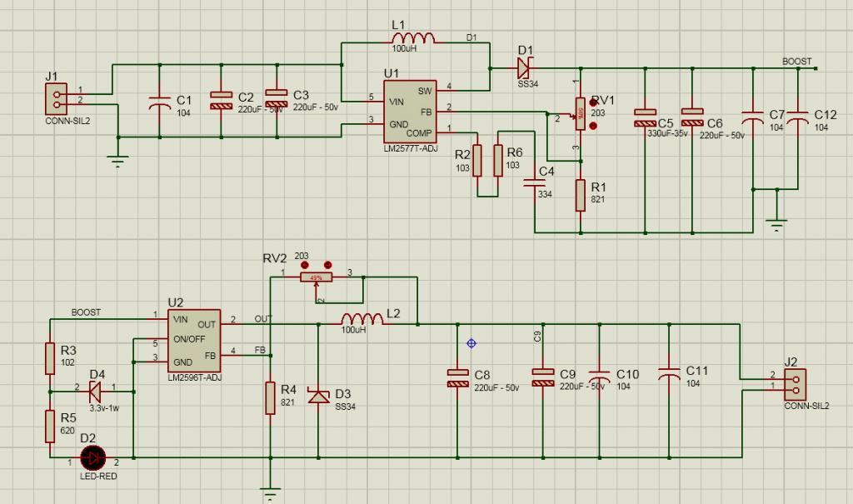Click the '102' value of R3
The width and height of the screenshot is (853, 504).
67,362
